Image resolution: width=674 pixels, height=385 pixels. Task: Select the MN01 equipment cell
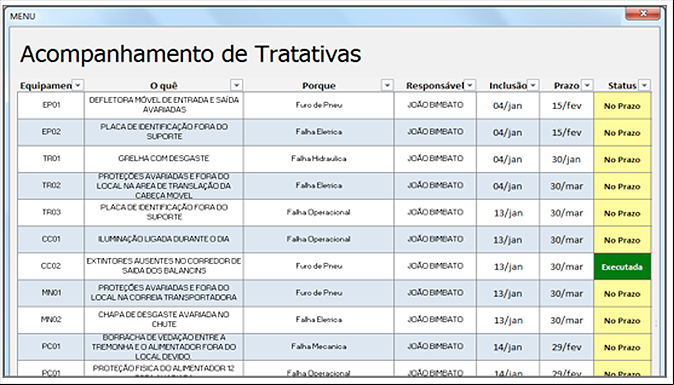(x=51, y=293)
